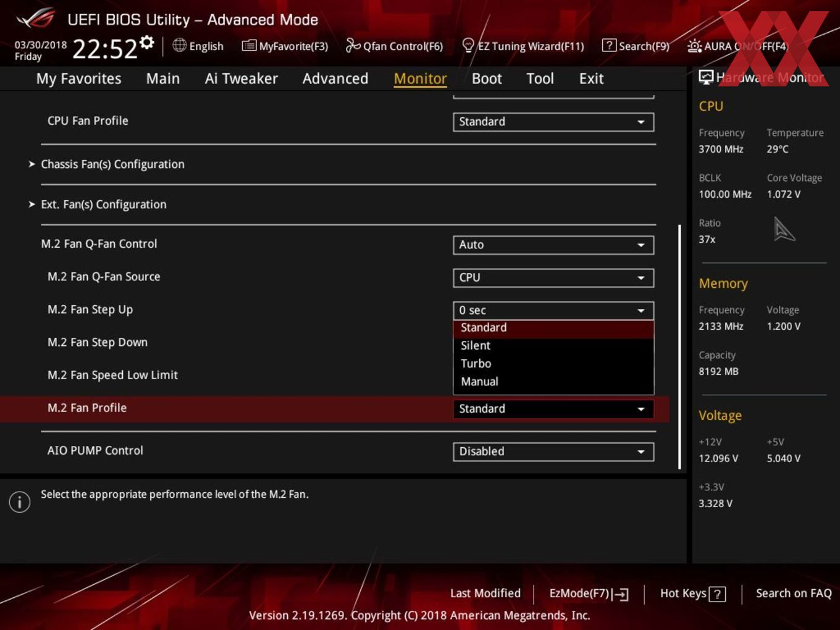Click the info icon in help bar
The image size is (840, 630).
point(20,502)
